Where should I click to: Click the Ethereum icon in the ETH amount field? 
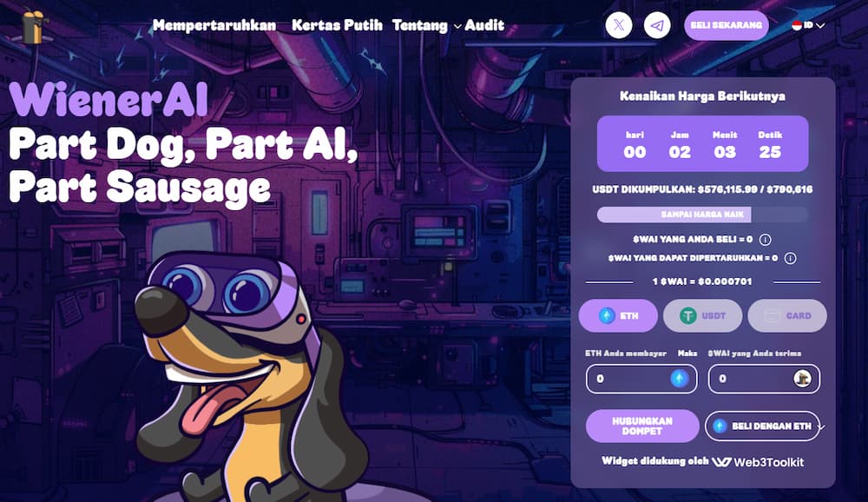point(680,379)
